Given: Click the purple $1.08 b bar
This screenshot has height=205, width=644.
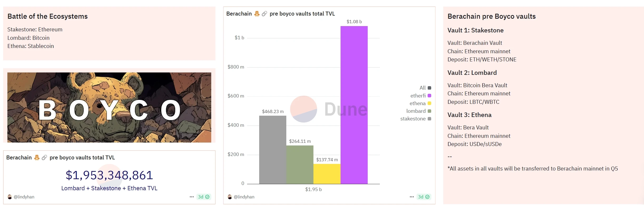Looking at the screenshot, I should tap(354, 105).
